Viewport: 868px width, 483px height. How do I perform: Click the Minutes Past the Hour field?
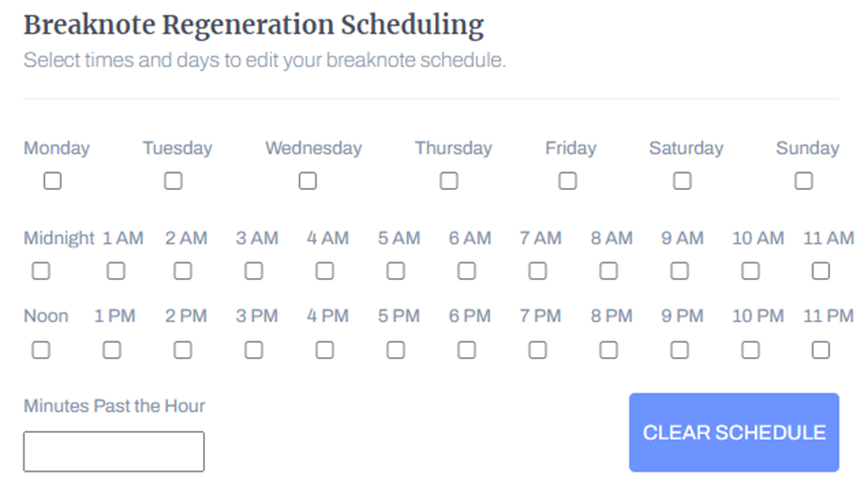113,452
